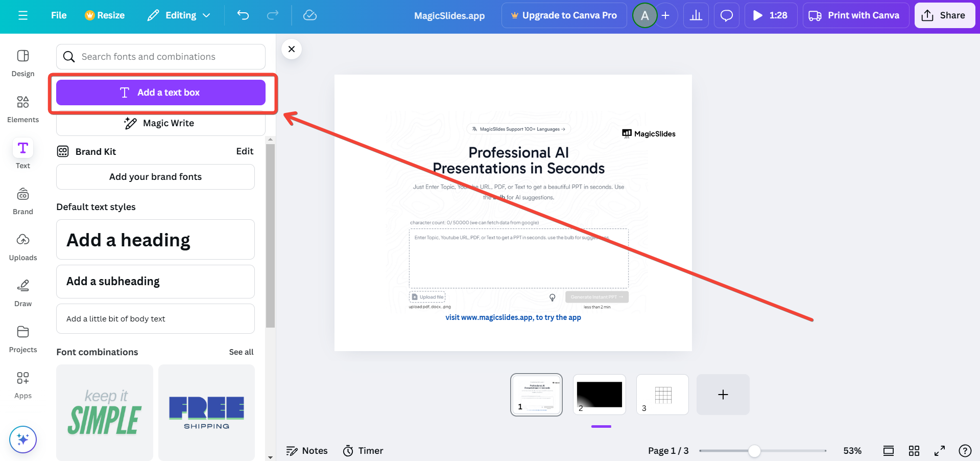The width and height of the screenshot is (980, 461).
Task: Open the Design sidebar tab
Action: point(23,63)
